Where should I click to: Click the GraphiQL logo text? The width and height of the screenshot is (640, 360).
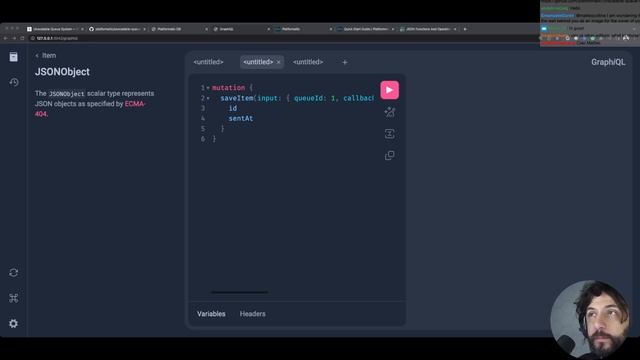point(608,62)
